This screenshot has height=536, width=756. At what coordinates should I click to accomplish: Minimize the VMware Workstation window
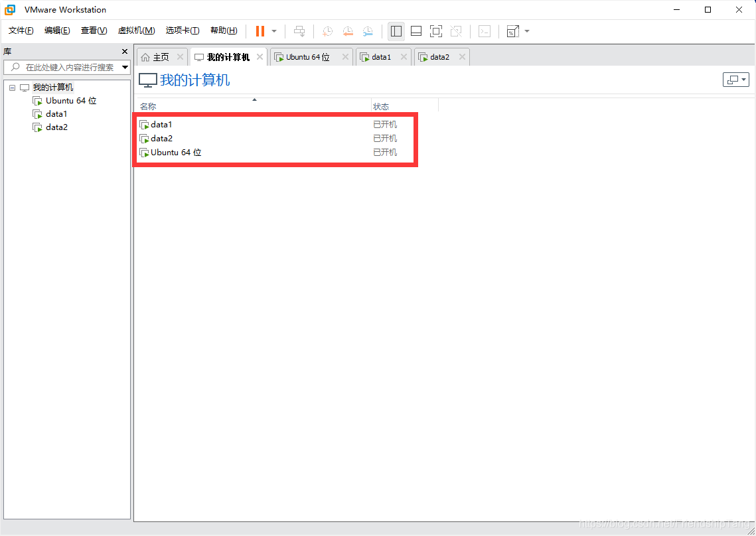[x=676, y=10]
